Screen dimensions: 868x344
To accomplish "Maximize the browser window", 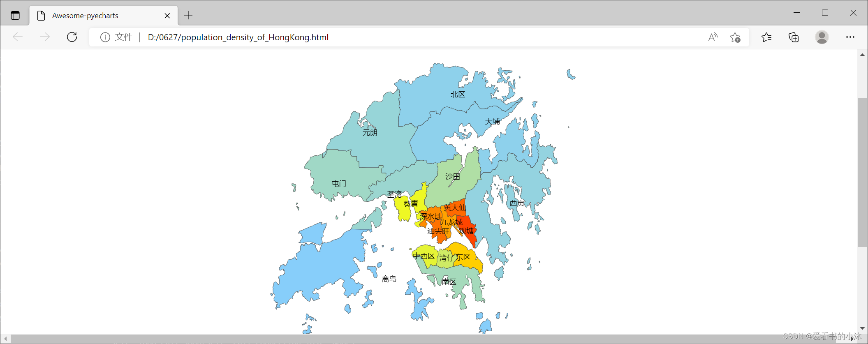I will coord(825,13).
